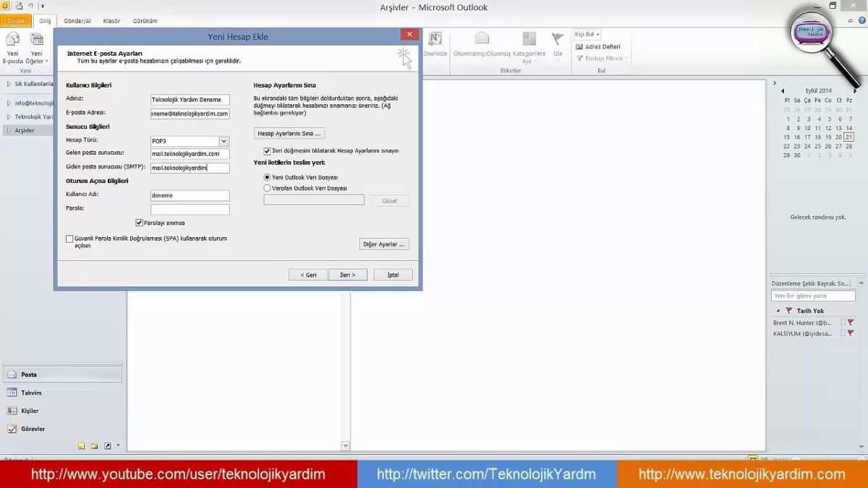Uncheck the Parolayı anımsa checkbox
This screenshot has width=868, height=488.
139,223
